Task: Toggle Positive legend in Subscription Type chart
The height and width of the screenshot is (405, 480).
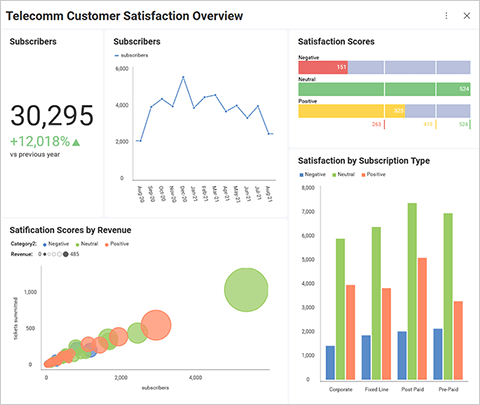Action: pyautogui.click(x=363, y=175)
